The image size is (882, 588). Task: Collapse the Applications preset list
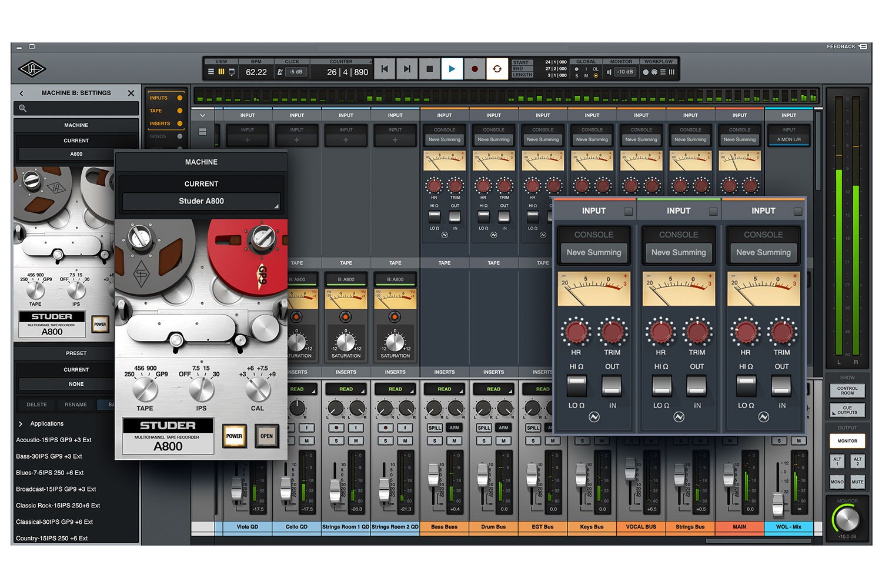22,423
